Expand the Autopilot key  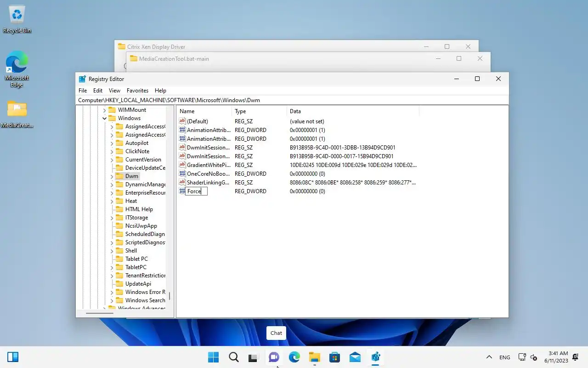pos(112,143)
